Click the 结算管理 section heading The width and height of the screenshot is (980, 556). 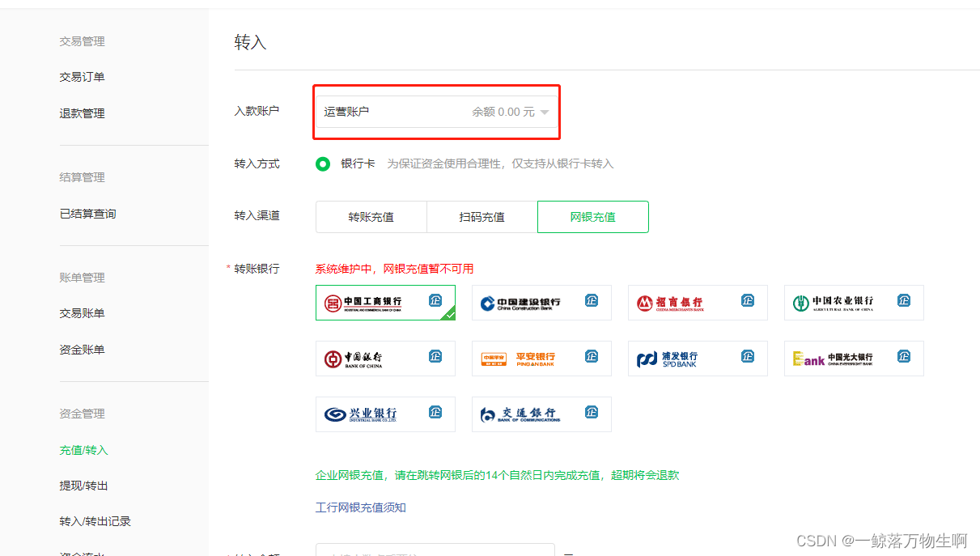(82, 177)
